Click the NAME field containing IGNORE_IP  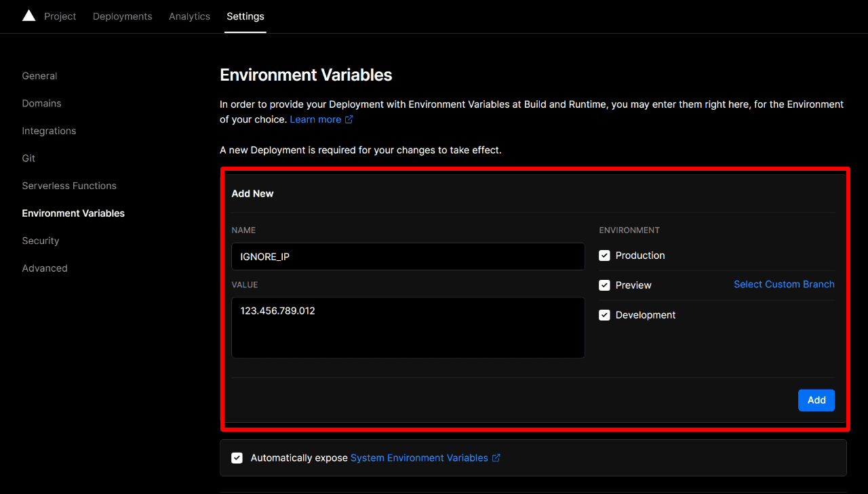click(408, 257)
